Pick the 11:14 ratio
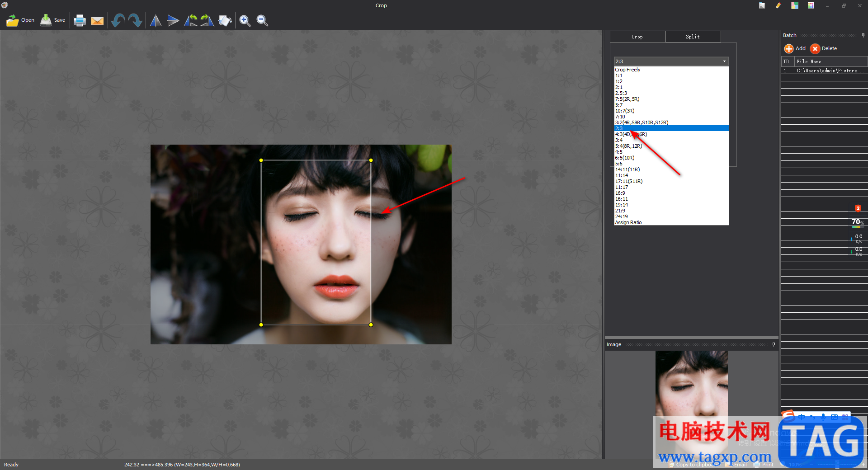The image size is (868, 470). pyautogui.click(x=671, y=175)
